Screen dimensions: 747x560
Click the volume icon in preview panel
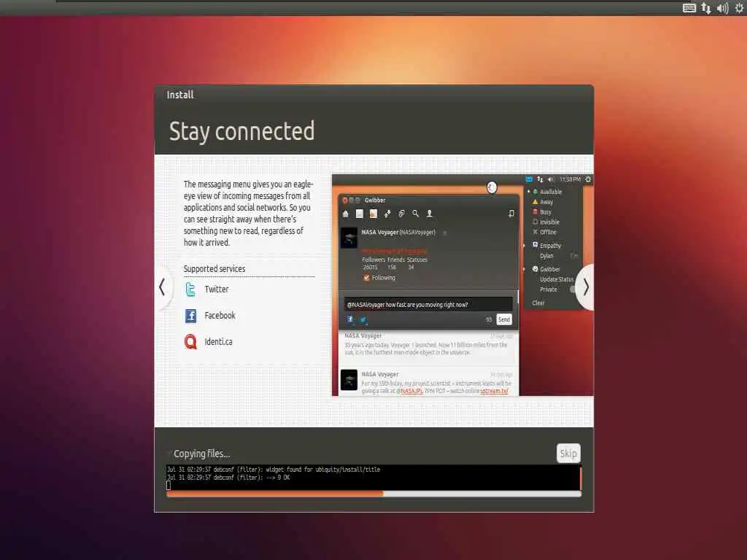(x=551, y=179)
